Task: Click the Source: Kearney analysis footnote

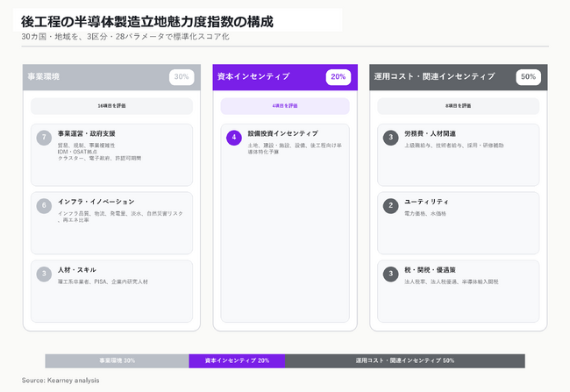Action: coord(61,381)
